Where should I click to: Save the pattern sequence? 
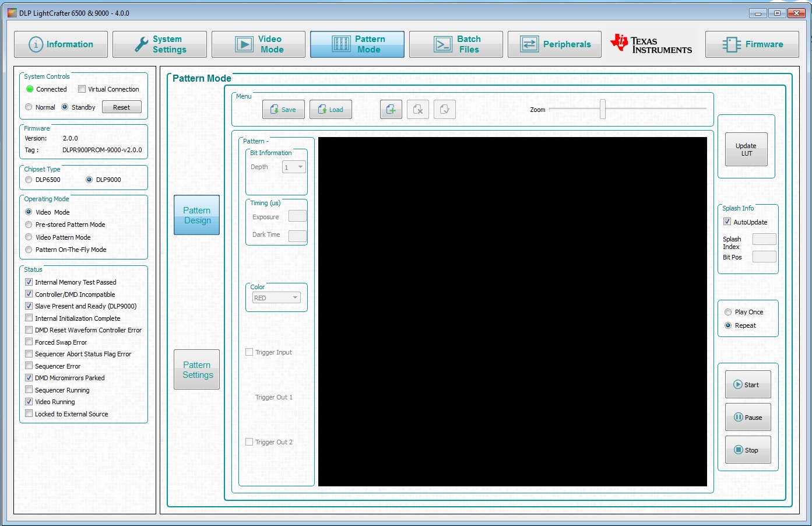[x=283, y=109]
